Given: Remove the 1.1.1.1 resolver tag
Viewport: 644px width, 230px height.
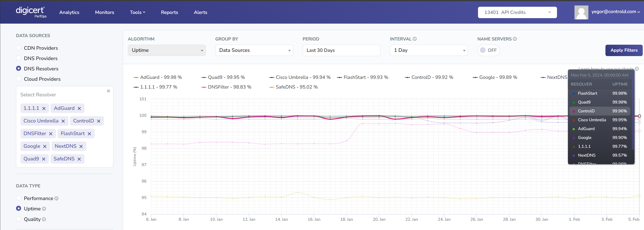Looking at the screenshot, I should click(x=44, y=108).
